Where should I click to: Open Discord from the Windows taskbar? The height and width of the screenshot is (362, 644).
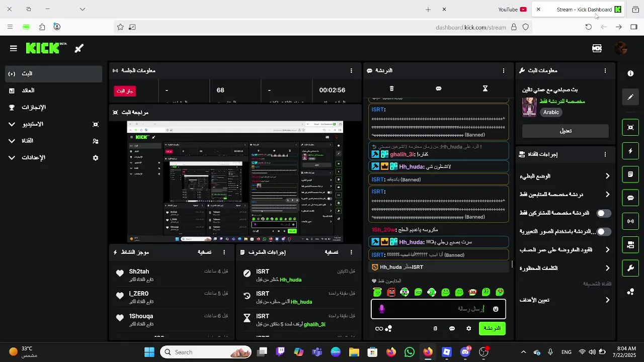pos(465,352)
